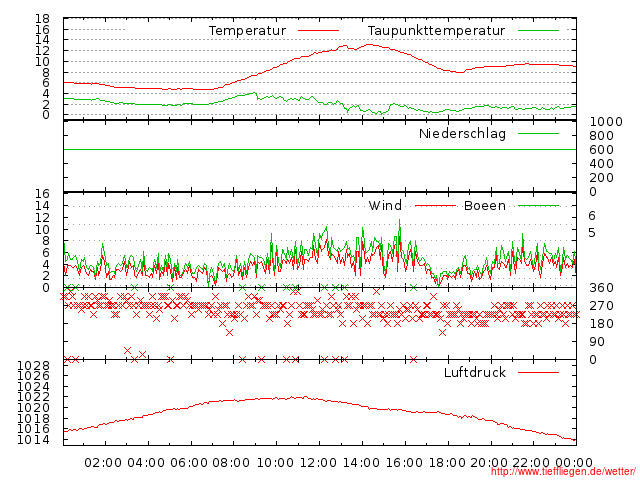Click the Boeen legend label
The height and width of the screenshot is (480, 640).
[x=484, y=206]
